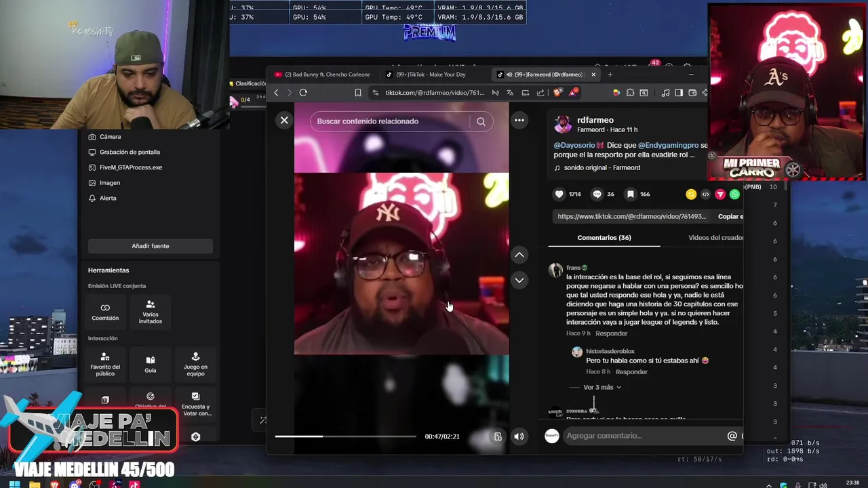Go to previous video with up arrow
This screenshot has height=488, width=868.
click(x=519, y=255)
